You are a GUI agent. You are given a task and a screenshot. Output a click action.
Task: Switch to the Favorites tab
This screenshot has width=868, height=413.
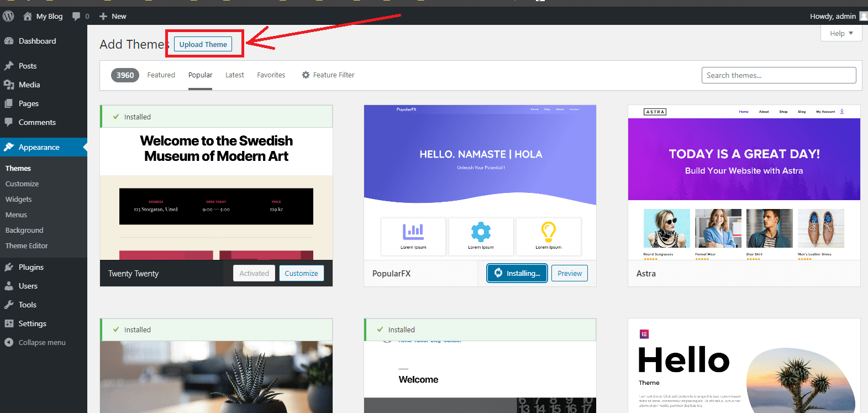[271, 75]
